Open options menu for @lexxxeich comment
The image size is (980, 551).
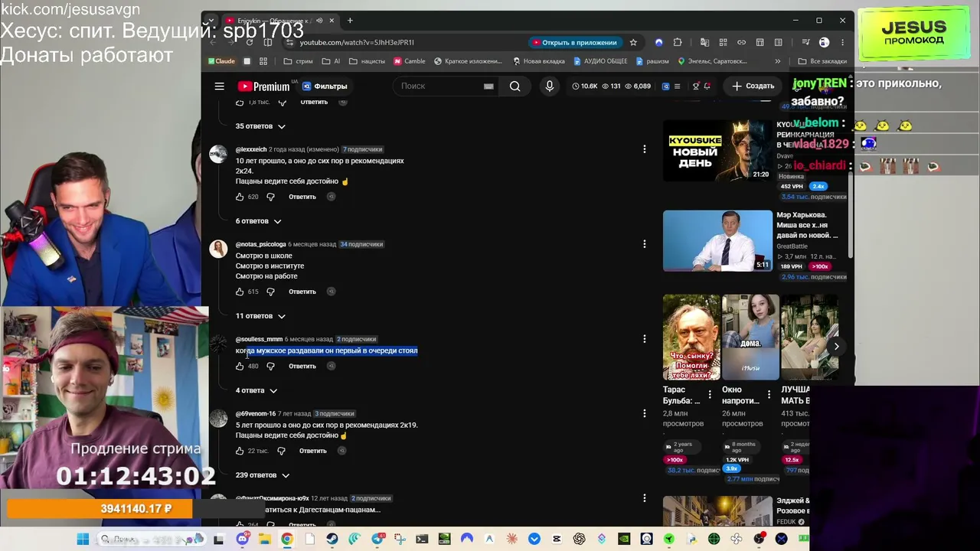pos(645,149)
